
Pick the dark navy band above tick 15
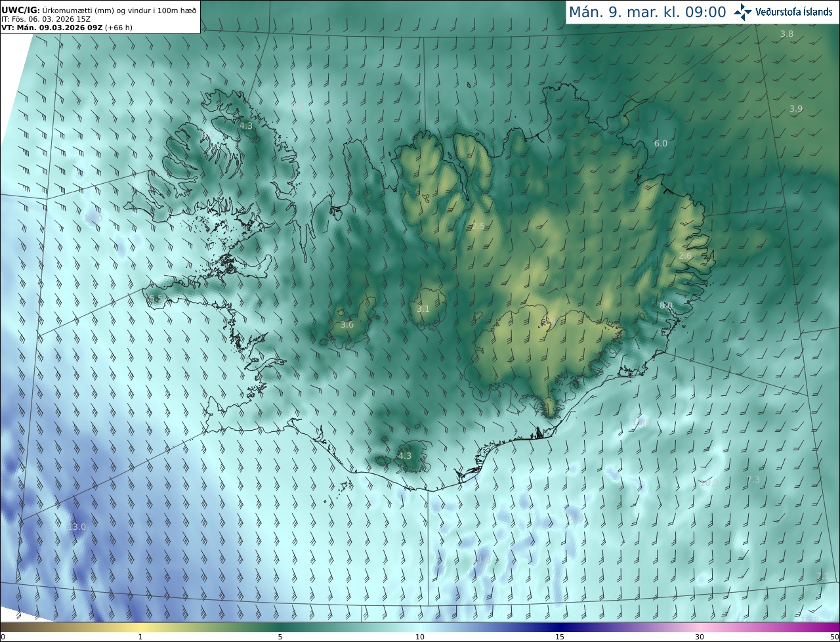point(560,627)
